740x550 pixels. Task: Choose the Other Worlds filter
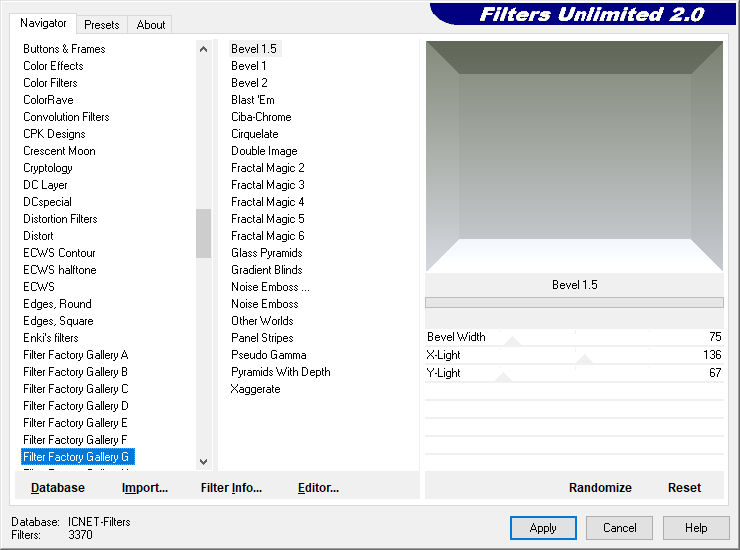tap(262, 321)
